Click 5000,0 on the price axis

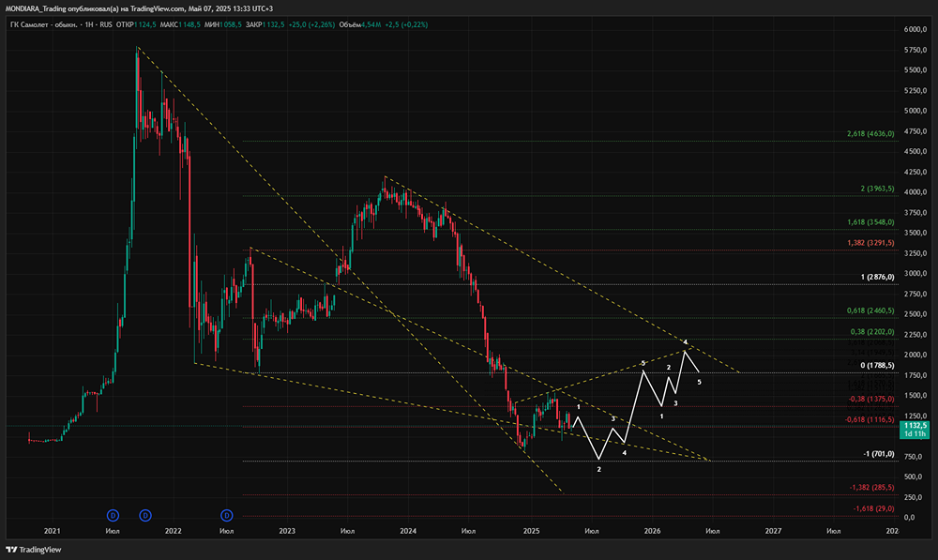click(x=915, y=111)
